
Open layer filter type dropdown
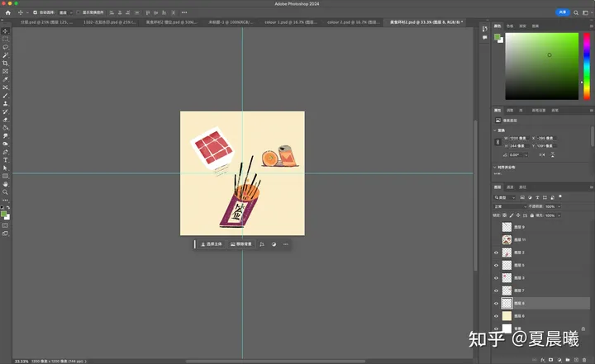(x=505, y=197)
